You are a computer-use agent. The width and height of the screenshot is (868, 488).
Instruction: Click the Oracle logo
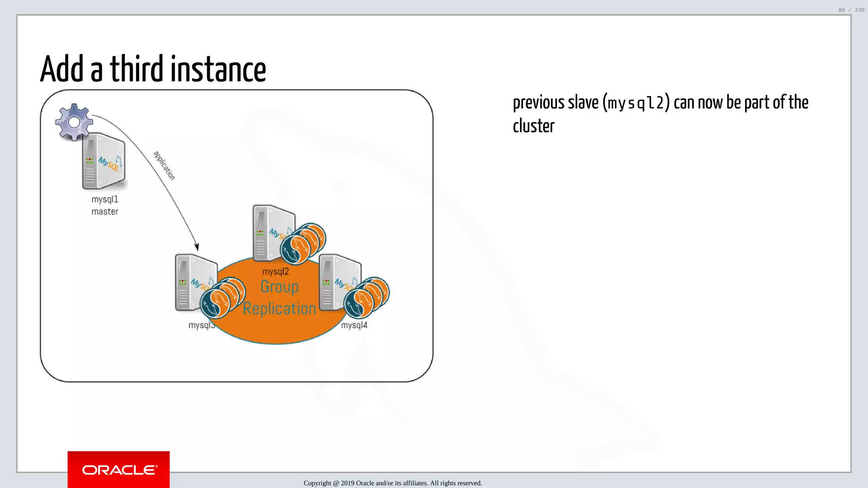pyautogui.click(x=119, y=469)
